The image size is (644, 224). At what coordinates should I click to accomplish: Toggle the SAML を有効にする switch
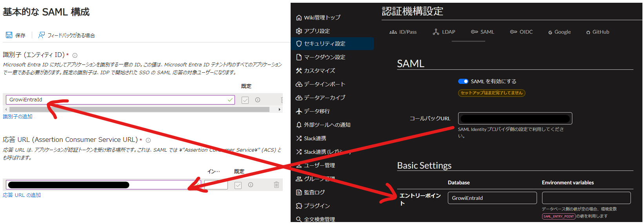463,81
